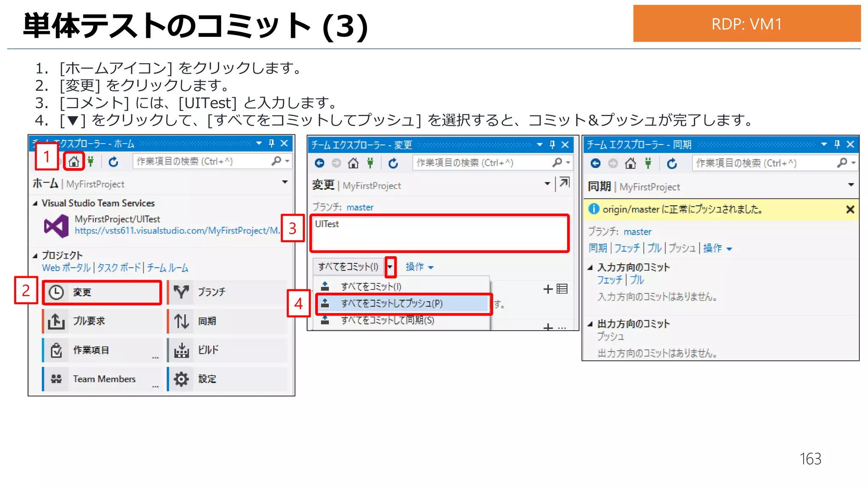Open the 操作 dropdown in Sync panel

[x=717, y=248]
